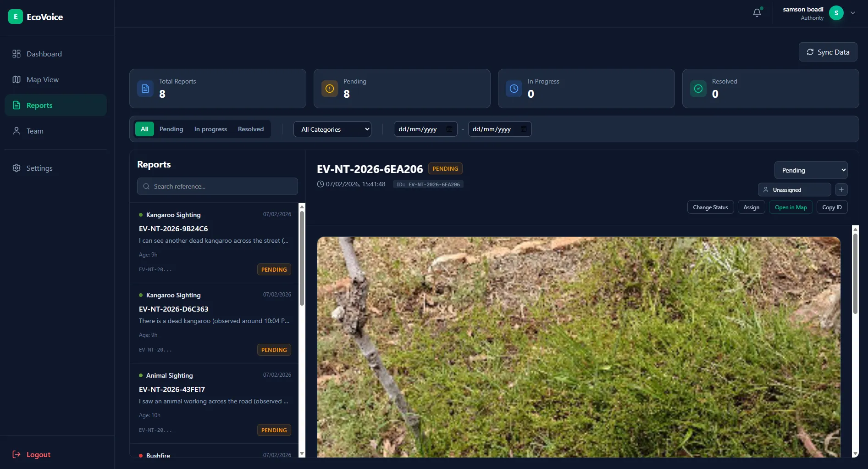The width and height of the screenshot is (868, 469).
Task: Click the Copy ID button
Action: click(x=832, y=207)
